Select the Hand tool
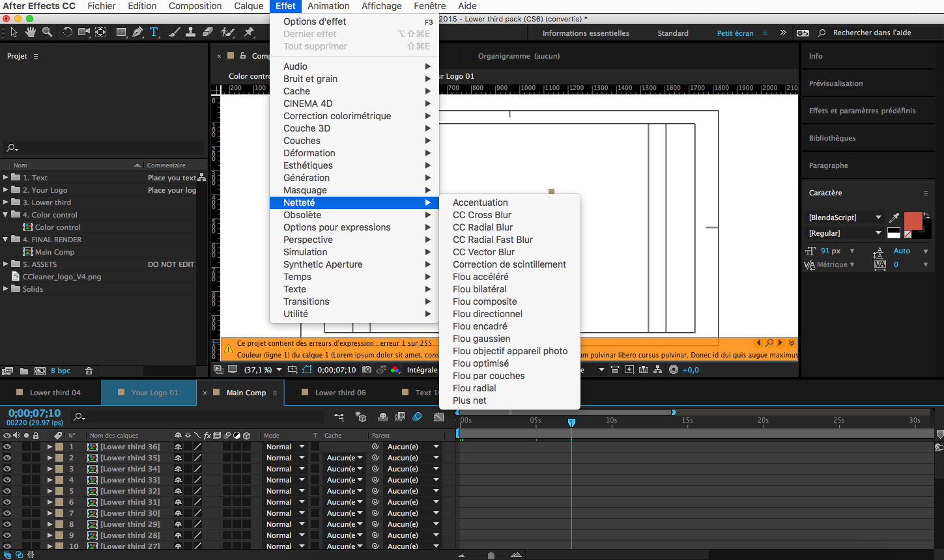The image size is (944, 560). 31,32
